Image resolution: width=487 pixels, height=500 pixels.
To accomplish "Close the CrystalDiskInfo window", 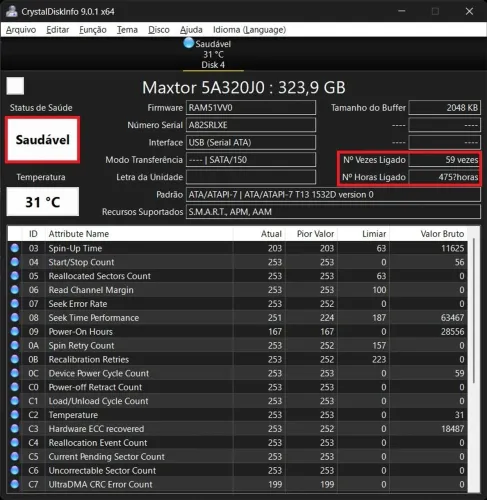I will tap(469, 11).
